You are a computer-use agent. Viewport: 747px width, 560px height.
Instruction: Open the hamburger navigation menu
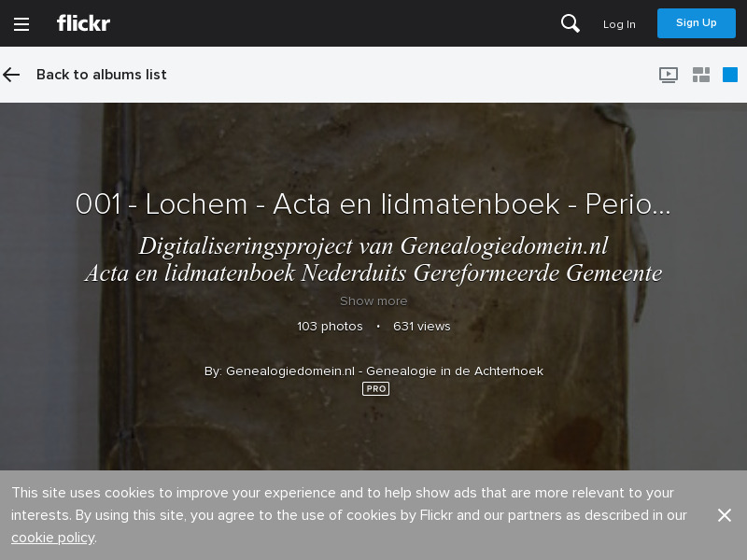[21, 23]
